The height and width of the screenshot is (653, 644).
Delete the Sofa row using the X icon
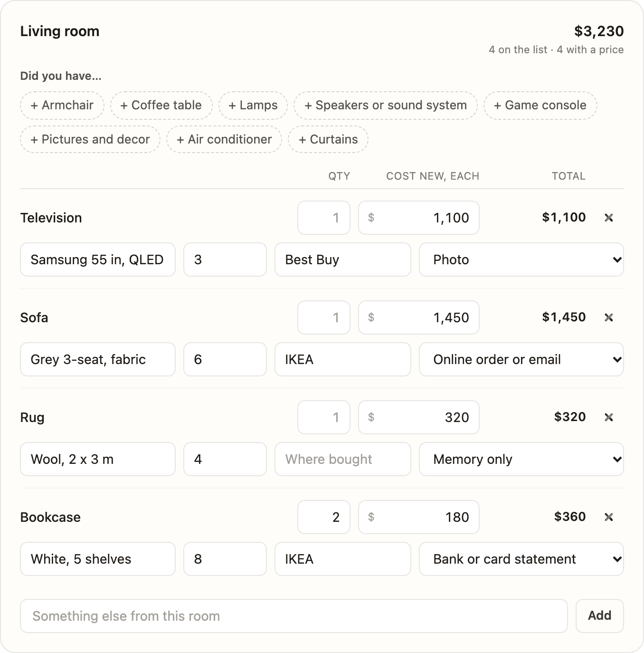609,317
